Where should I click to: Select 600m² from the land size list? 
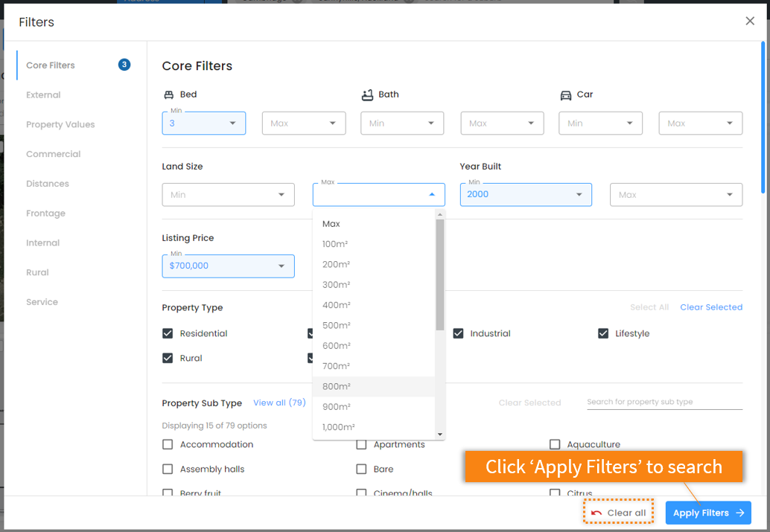[374, 346]
